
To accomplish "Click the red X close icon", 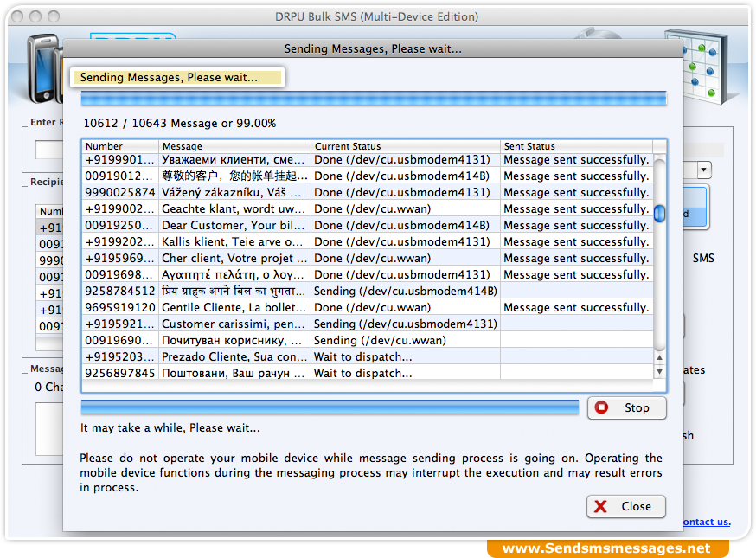I will point(601,506).
